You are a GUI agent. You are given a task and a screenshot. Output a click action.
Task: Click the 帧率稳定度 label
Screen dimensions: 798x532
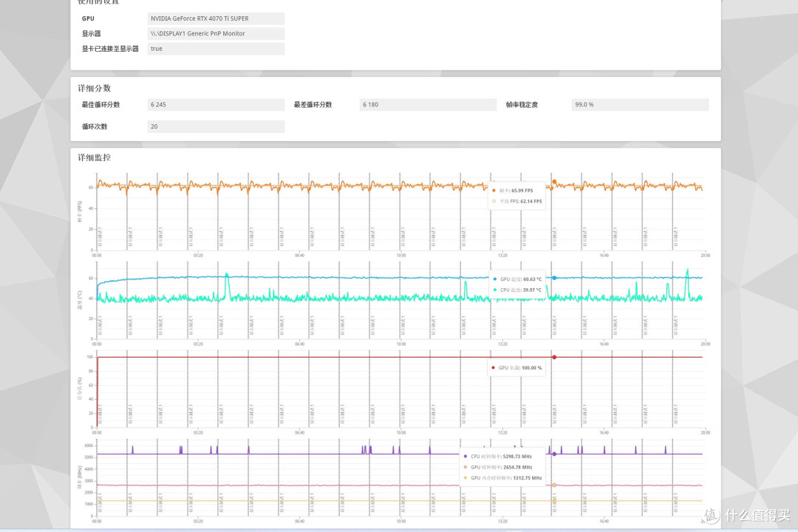(522, 104)
